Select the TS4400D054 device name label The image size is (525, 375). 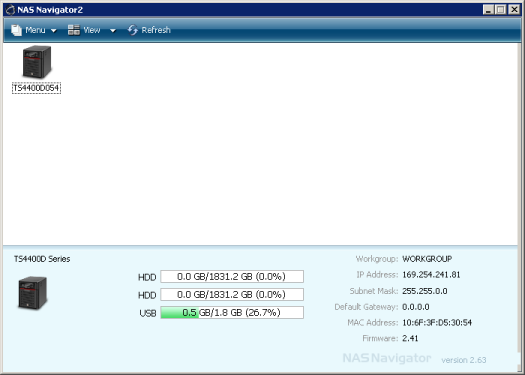tap(36, 88)
